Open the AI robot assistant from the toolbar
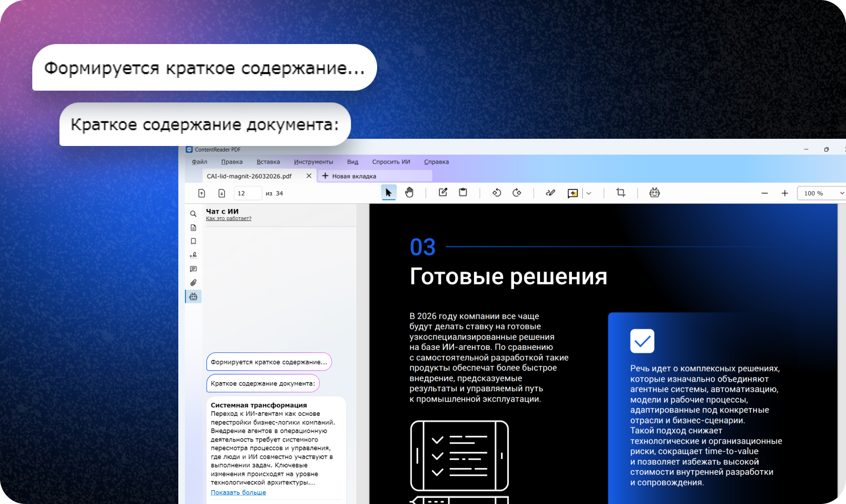Viewport: 846px width, 504px height. pyautogui.click(x=654, y=192)
